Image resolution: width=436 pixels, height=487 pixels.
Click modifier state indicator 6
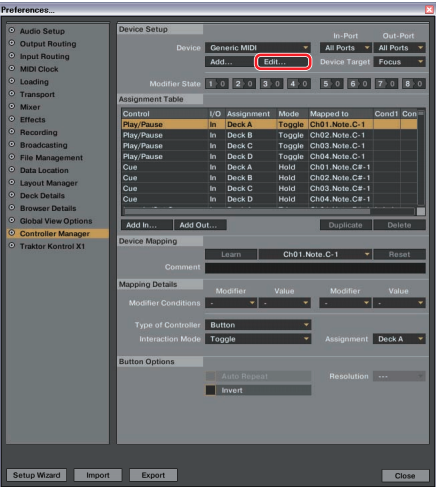tap(359, 84)
